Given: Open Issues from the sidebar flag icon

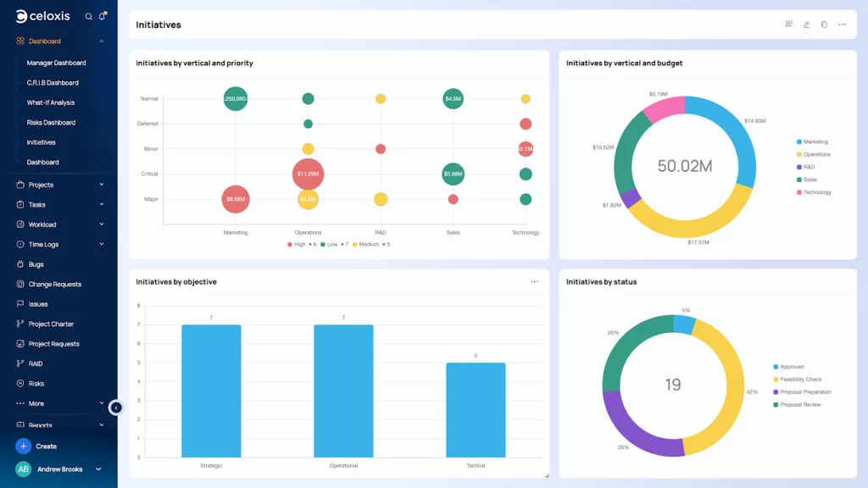Looking at the screenshot, I should pyautogui.click(x=19, y=303).
